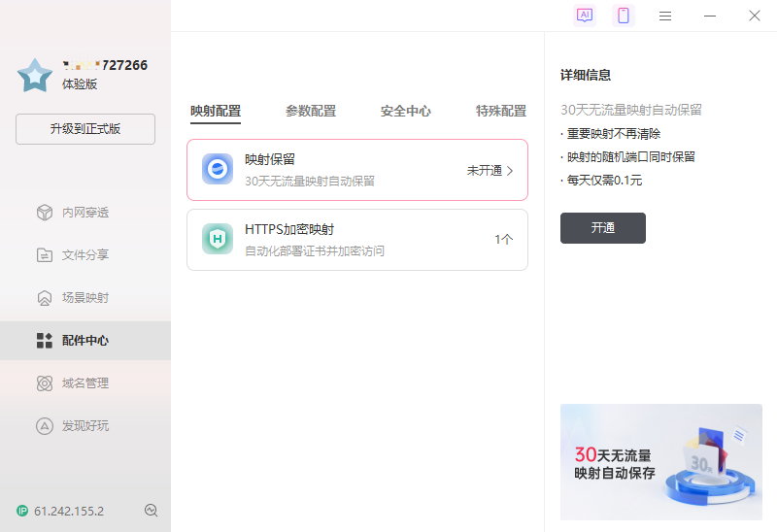Select the 特殊配置 tab

pos(501,111)
